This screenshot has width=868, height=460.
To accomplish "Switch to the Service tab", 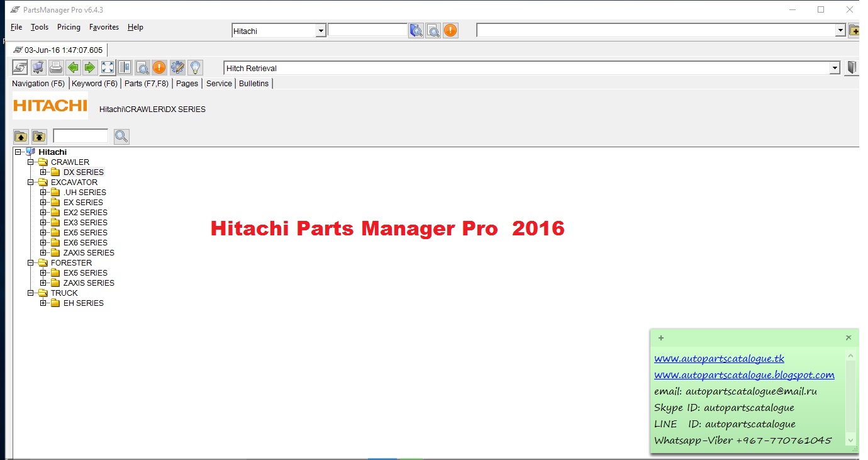I will 219,83.
